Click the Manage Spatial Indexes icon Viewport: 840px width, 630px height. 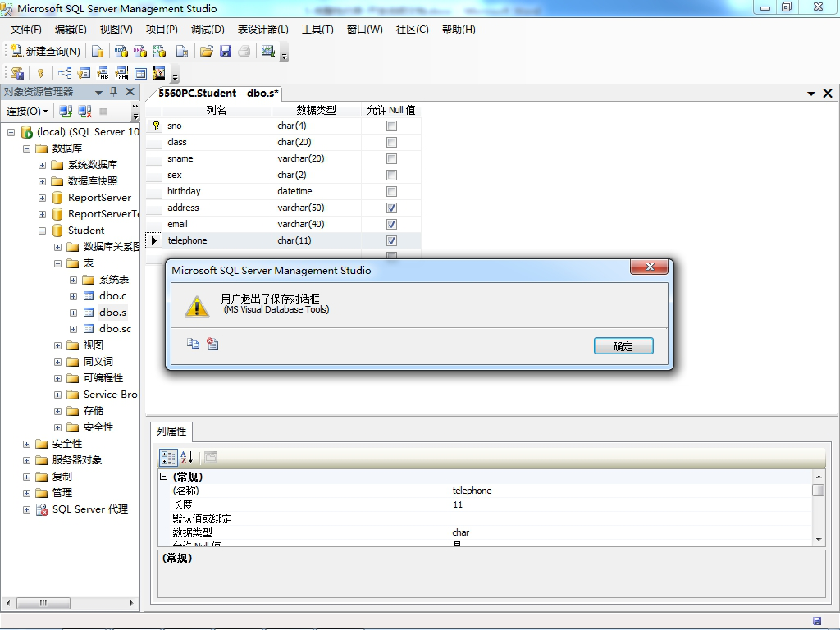tap(159, 73)
